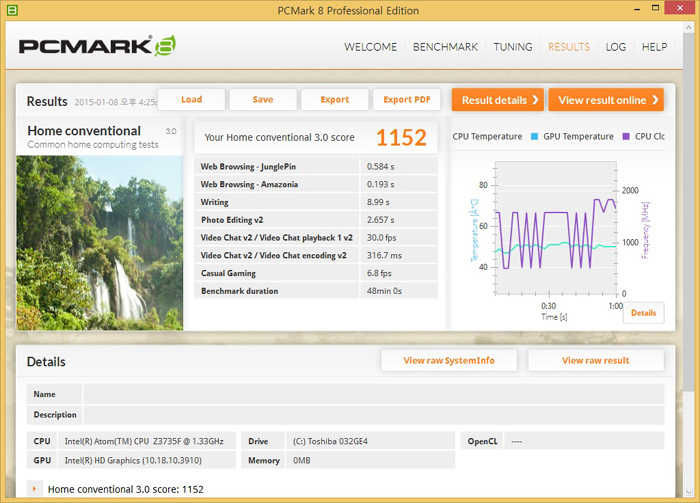Switch to the BENCHMARK tab

pyautogui.click(x=445, y=47)
